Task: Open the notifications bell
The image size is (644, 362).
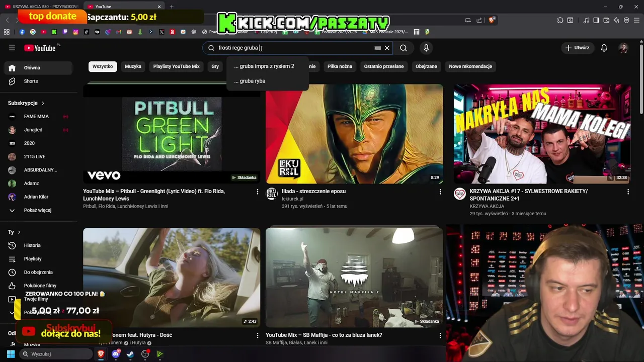Action: click(604, 48)
